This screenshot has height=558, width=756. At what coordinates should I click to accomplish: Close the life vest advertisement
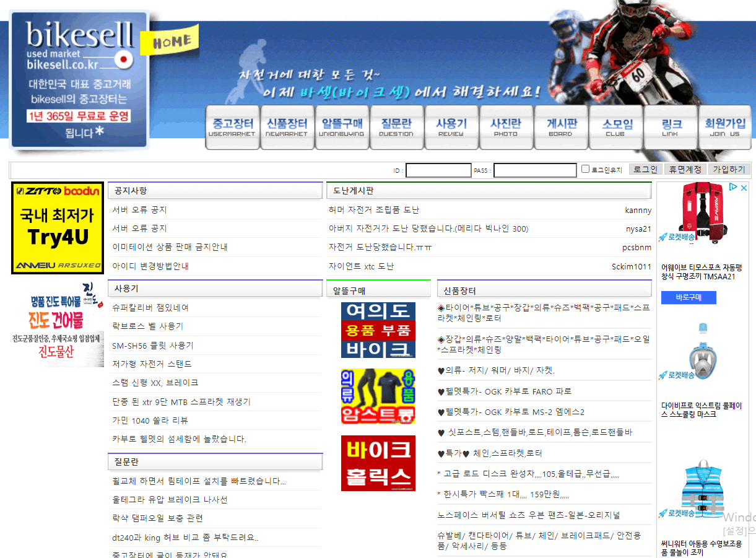745,188
